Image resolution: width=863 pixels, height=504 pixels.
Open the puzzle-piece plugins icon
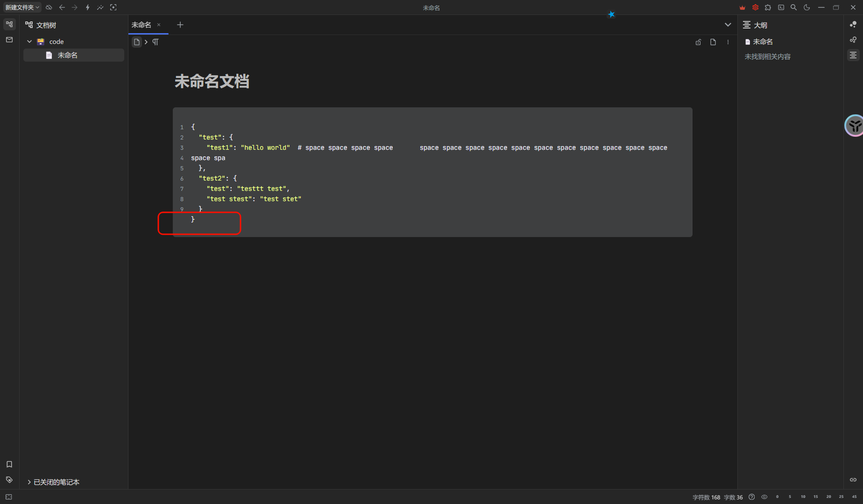pos(768,7)
